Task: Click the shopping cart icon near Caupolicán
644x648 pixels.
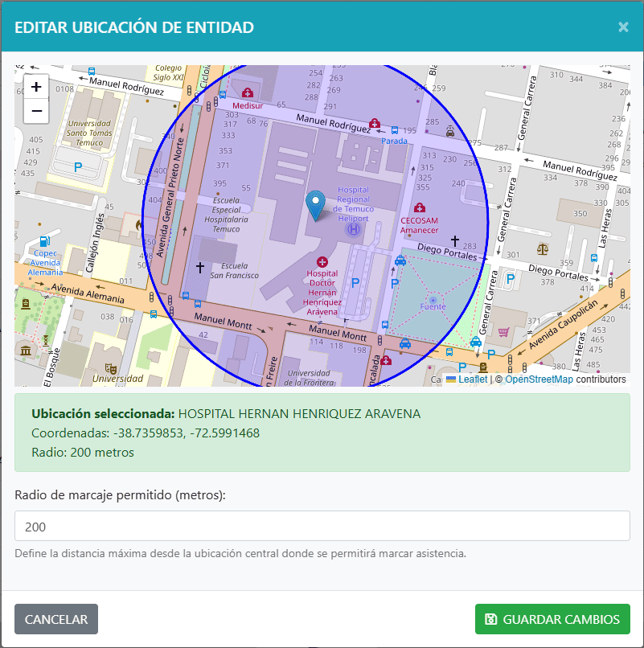Action: coord(504,331)
